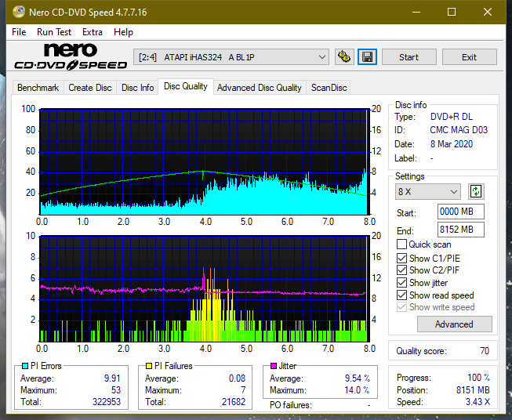Image resolution: width=512 pixels, height=420 pixels.
Task: Minimize the Nero CD-DVD Speed window
Action: (416, 12)
